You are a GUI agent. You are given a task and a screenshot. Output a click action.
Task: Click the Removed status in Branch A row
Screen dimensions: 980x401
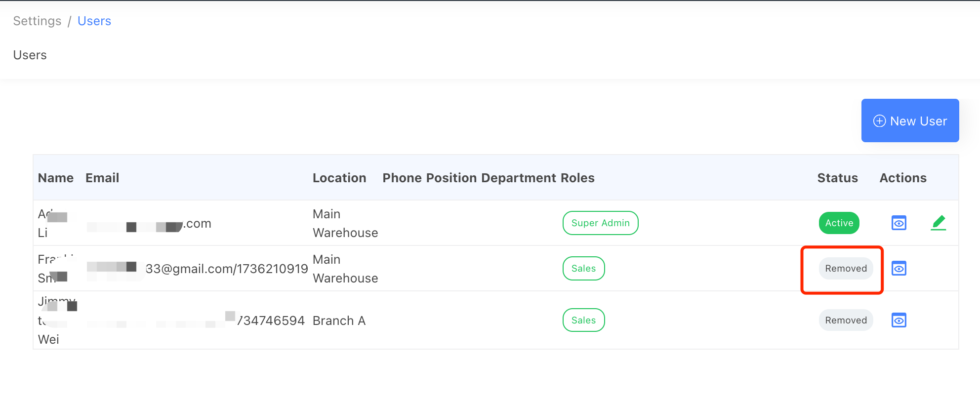tap(846, 321)
